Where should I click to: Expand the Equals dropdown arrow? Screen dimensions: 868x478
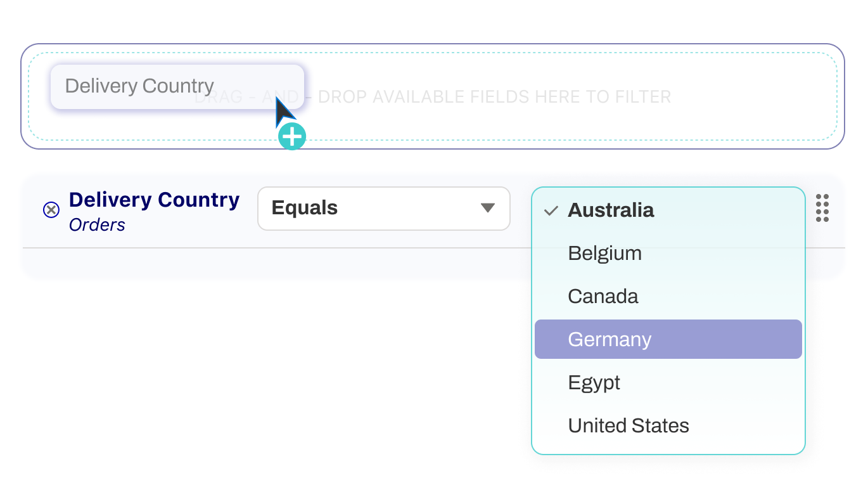click(487, 208)
